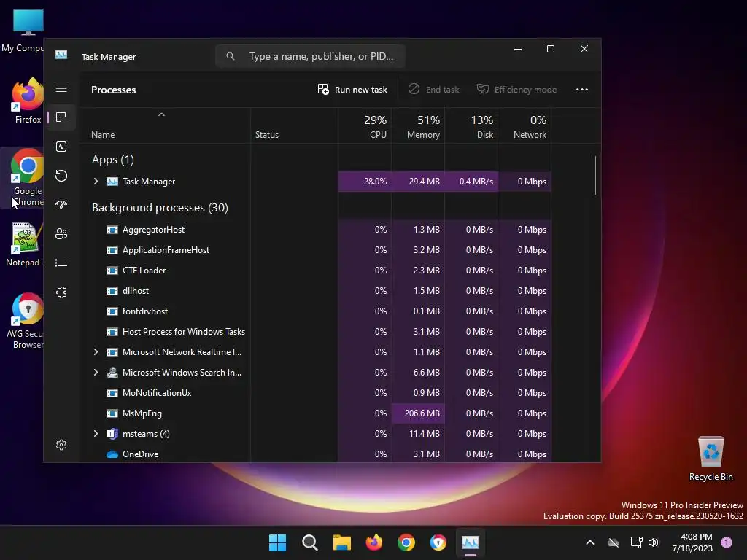747x560 pixels.
Task: Open the volume icon in system tray
Action: pyautogui.click(x=654, y=542)
